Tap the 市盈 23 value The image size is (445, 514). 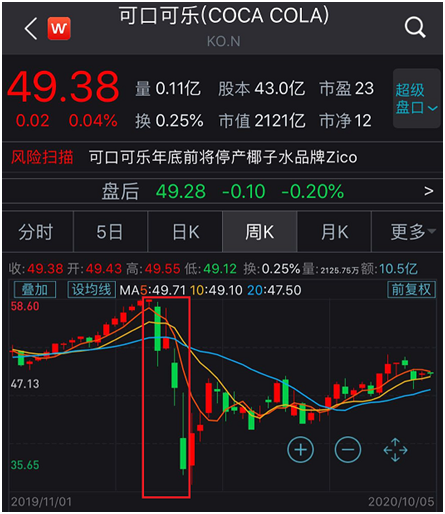(347, 89)
